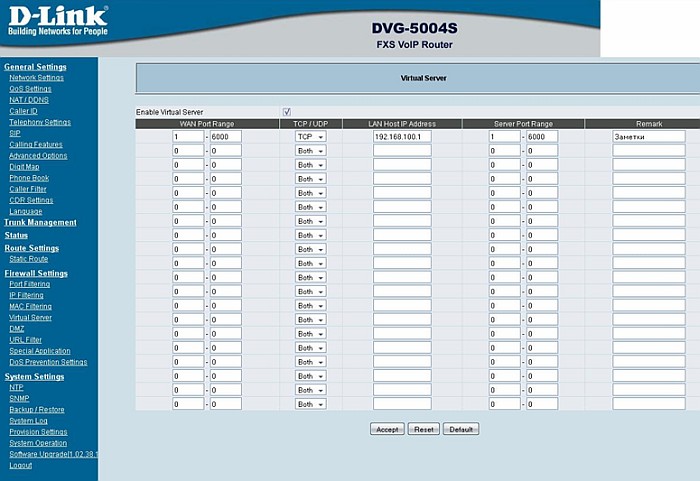Expand the Trunk Management section

40,222
